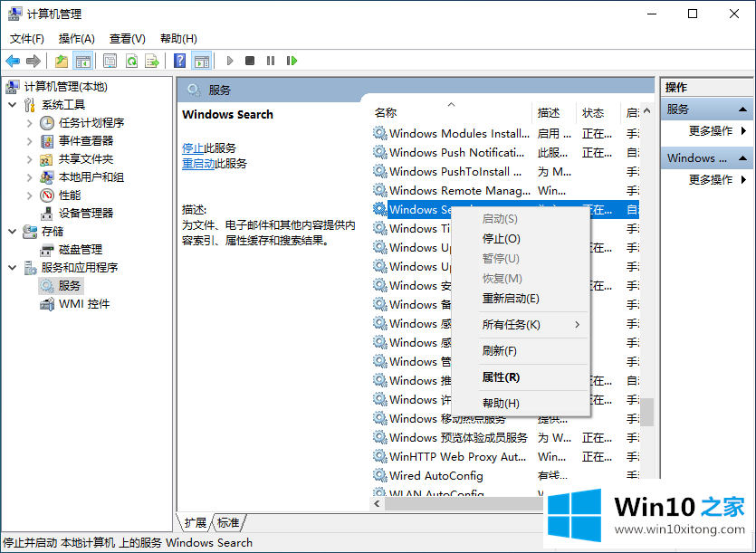
Task: Click the Forward arrow toolbar icon
Action: 33,61
